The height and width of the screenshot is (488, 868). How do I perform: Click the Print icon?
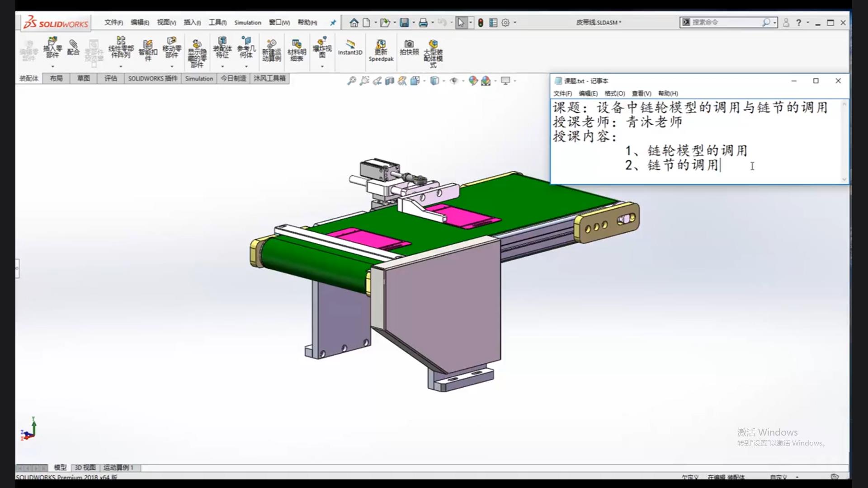(x=423, y=23)
